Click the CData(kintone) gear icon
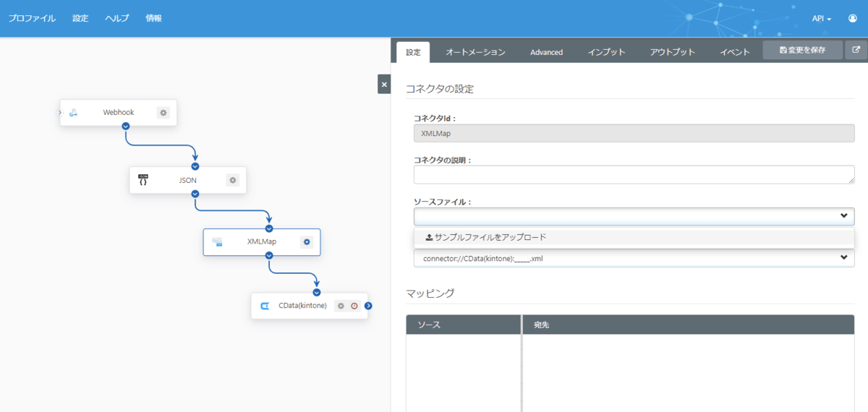868x412 pixels. [x=341, y=306]
